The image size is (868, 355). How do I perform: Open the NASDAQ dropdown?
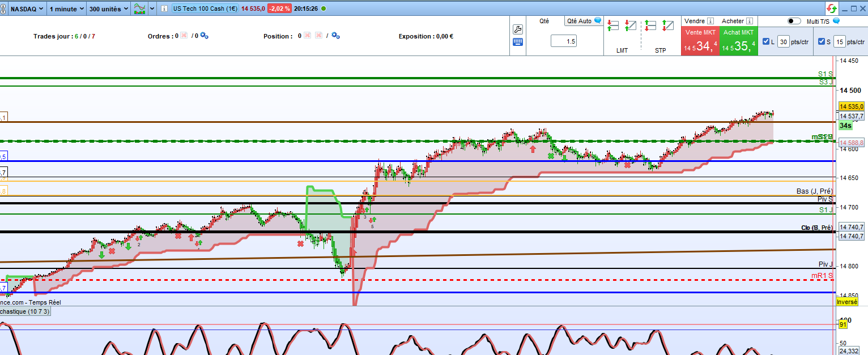point(27,9)
